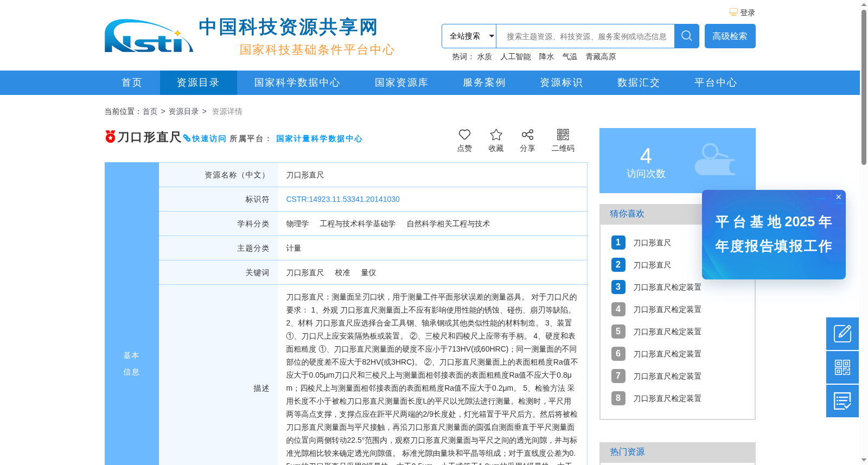Click keyword 校准
The height and width of the screenshot is (465, 868).
(342, 272)
